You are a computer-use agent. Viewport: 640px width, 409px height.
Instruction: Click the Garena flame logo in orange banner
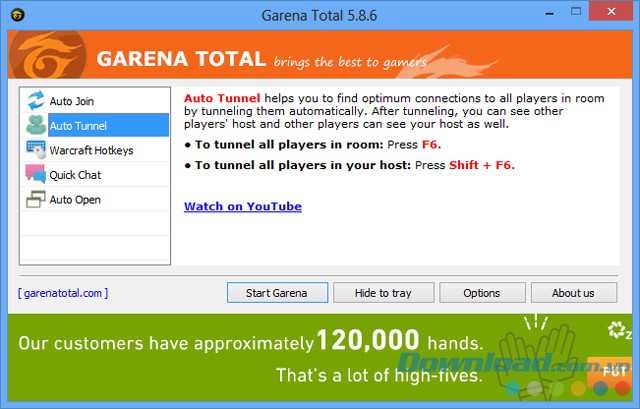48,58
